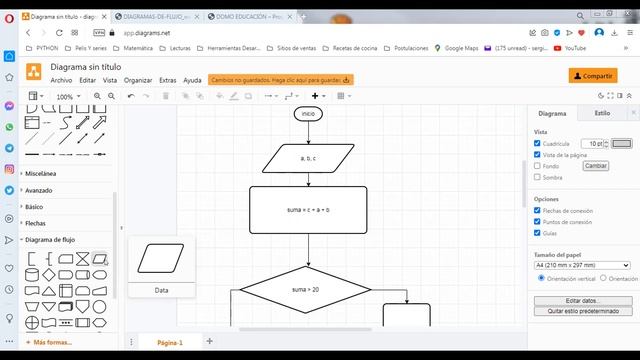
Task: Select the triangle extract flowchart shape
Action: pyautogui.click(x=49, y=291)
